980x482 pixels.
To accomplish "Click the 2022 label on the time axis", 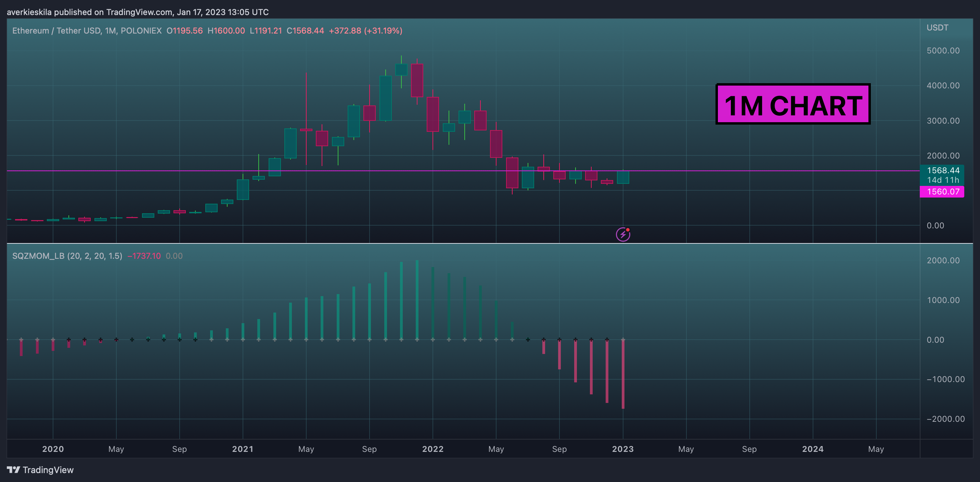I will pos(433,449).
